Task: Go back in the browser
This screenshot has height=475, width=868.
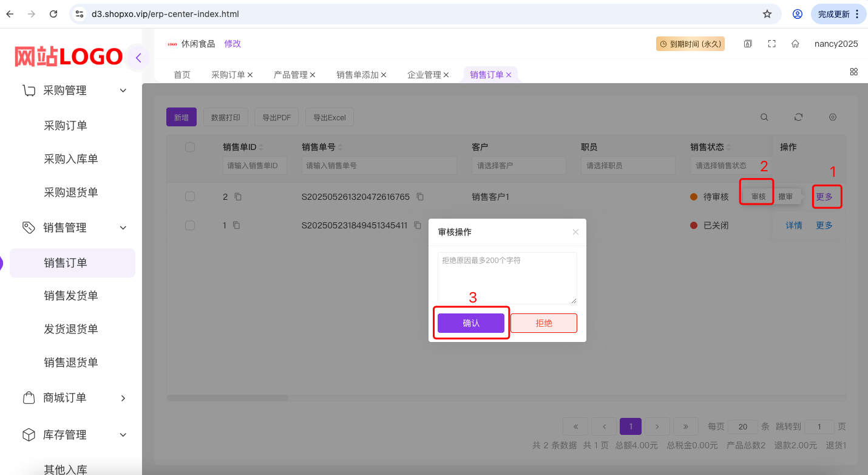Action: (x=10, y=14)
